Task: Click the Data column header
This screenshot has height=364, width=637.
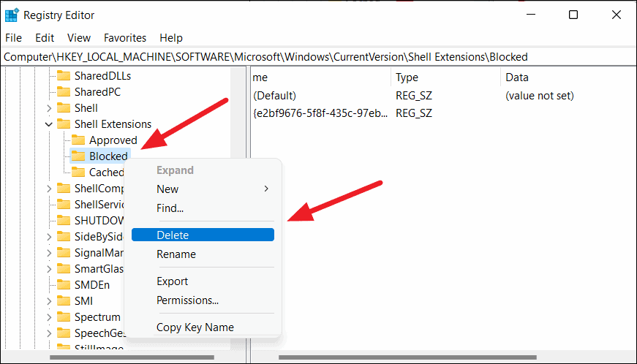Action: point(569,77)
